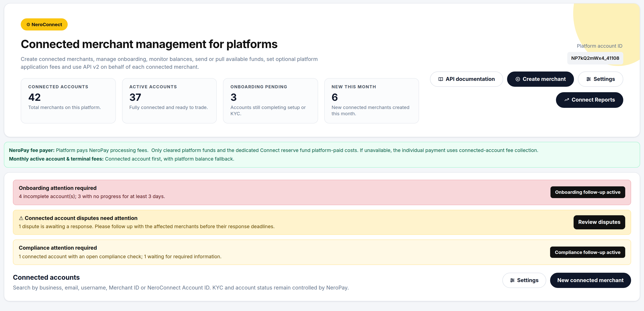The width and height of the screenshot is (644, 311).
Task: Open the top Settings button beside Create merchant
Action: pyautogui.click(x=600, y=79)
